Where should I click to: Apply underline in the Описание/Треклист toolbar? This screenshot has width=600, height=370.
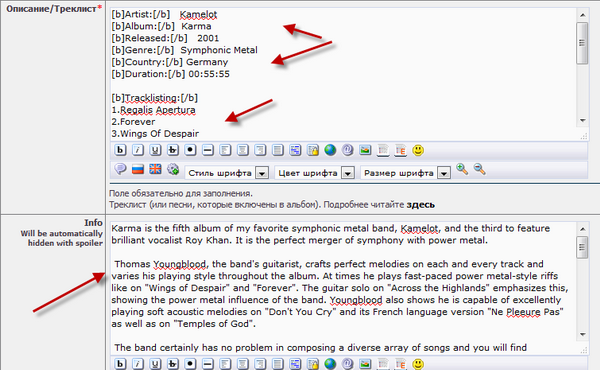click(x=155, y=150)
